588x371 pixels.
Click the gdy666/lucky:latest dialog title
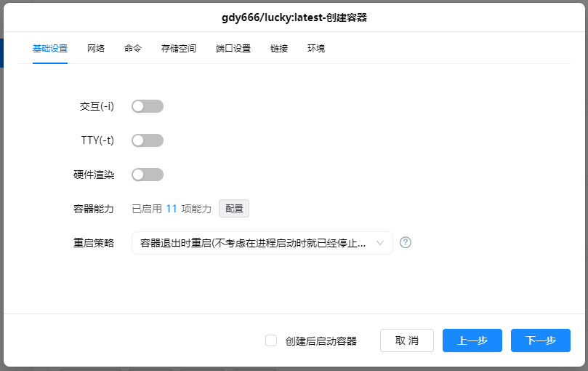[294, 17]
